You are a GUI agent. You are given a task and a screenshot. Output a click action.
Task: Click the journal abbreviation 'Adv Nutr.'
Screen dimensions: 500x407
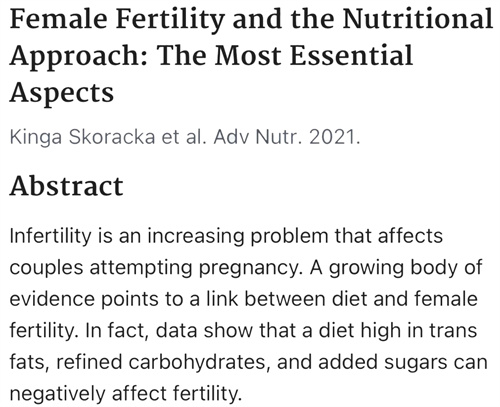(x=258, y=137)
